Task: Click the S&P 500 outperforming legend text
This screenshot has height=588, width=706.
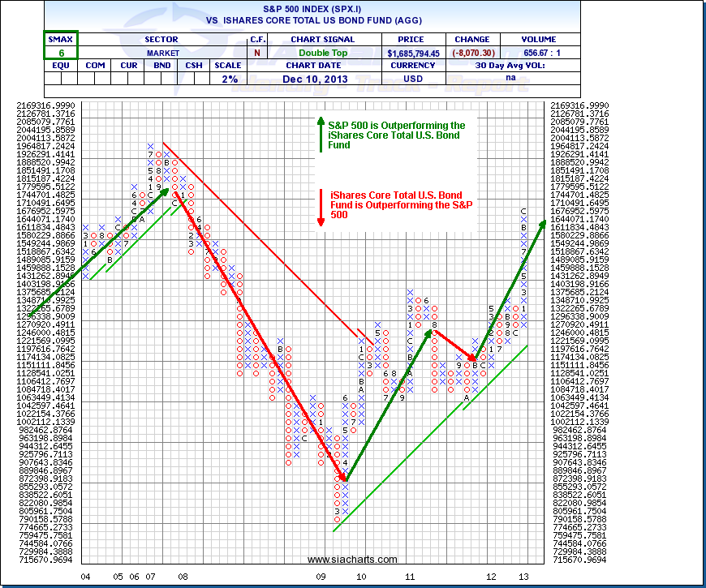Action: (397, 135)
